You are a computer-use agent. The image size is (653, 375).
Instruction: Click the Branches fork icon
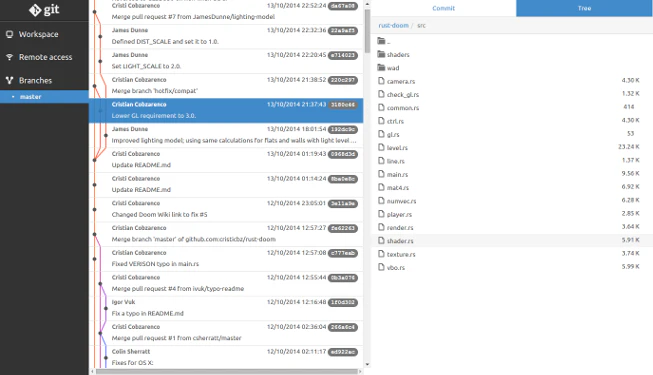point(9,80)
